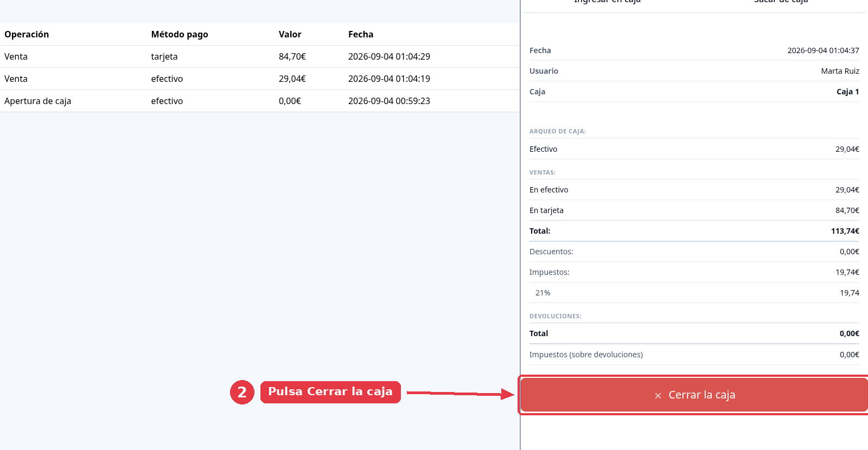Select the Apertura de caja operation
The image size is (868, 450).
(x=37, y=101)
